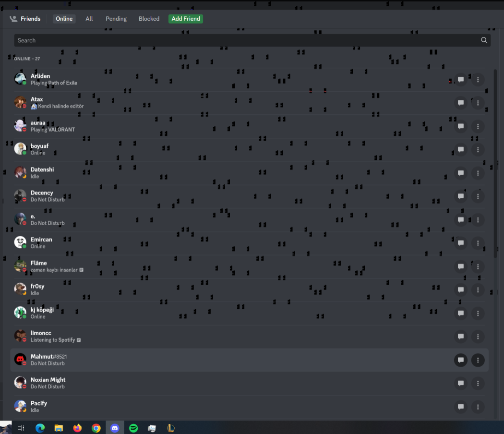Click the Friends header icon
The image size is (504, 434).
pyautogui.click(x=13, y=19)
